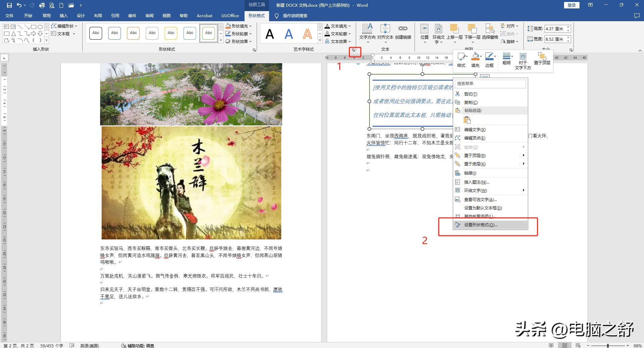Click Send Backward (下移一层) icon

[x=472, y=32]
